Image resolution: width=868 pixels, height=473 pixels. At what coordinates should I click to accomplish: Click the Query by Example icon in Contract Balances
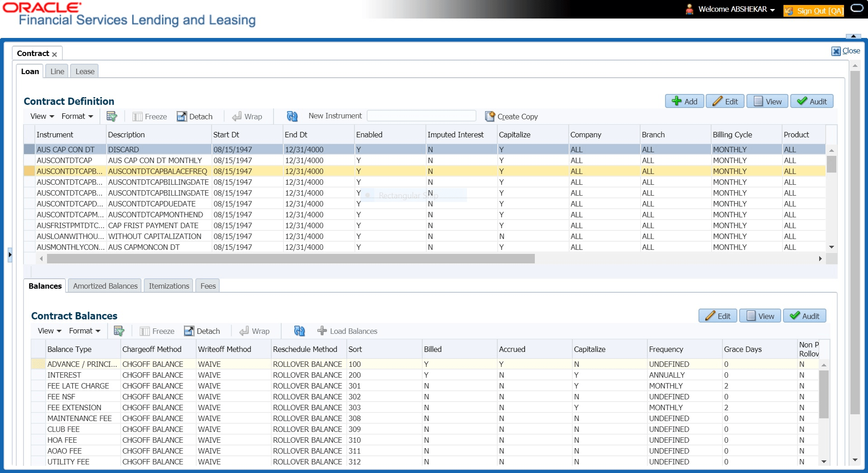coord(119,331)
